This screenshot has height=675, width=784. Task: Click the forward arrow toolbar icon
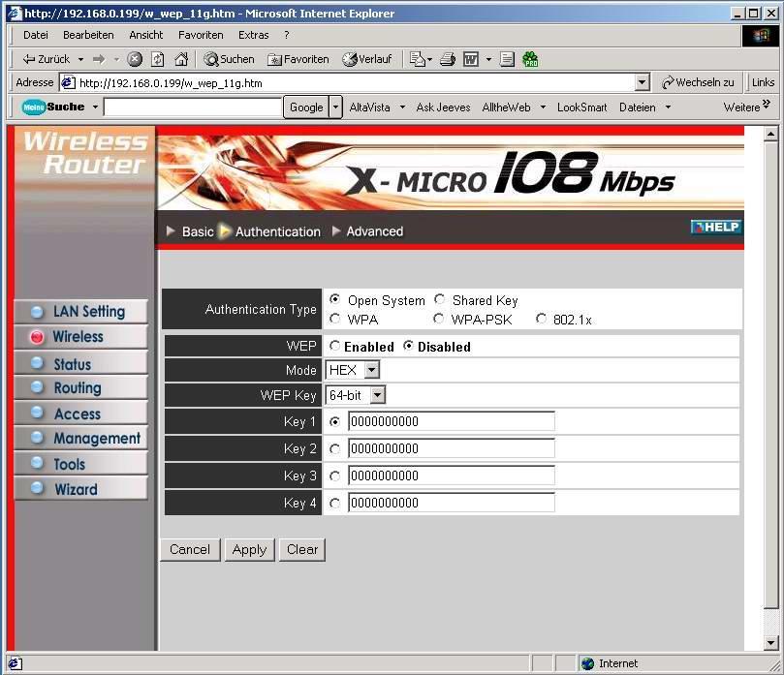(99, 59)
